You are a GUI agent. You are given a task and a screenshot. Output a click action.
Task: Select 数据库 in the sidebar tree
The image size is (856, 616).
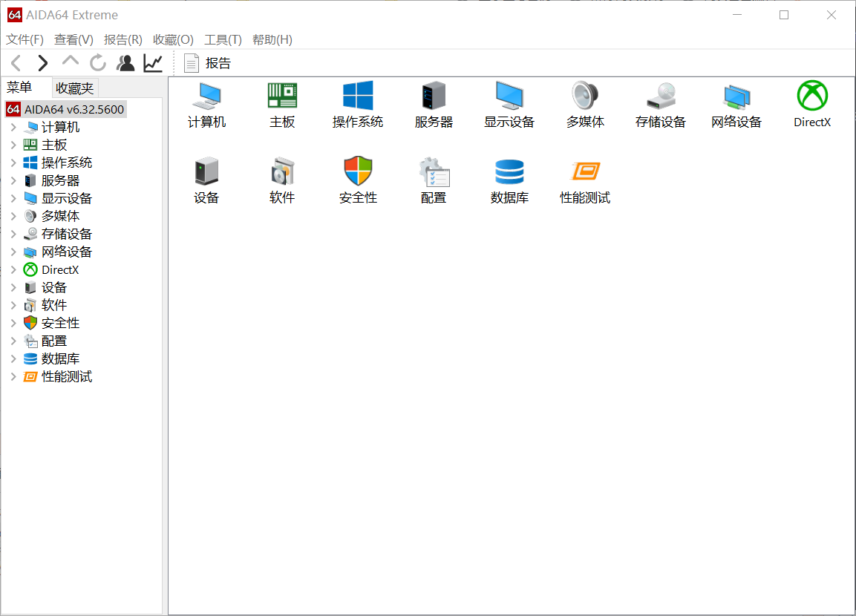coord(61,359)
